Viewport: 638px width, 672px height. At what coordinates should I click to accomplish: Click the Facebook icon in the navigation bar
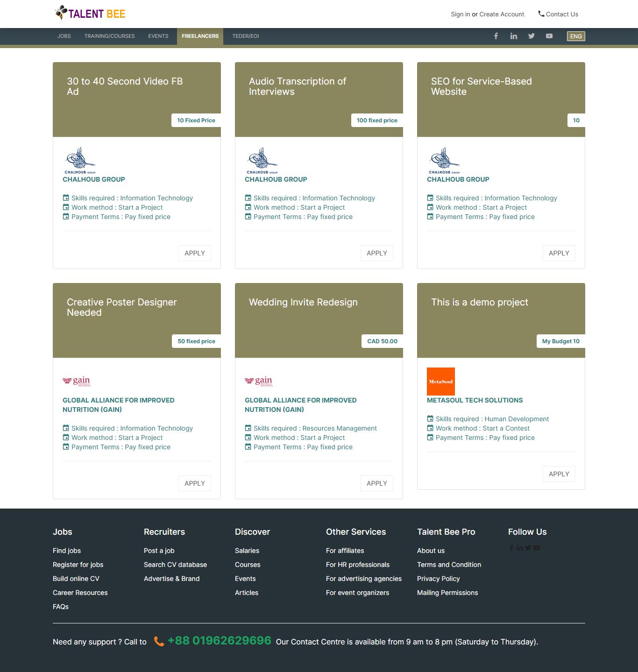[496, 36]
